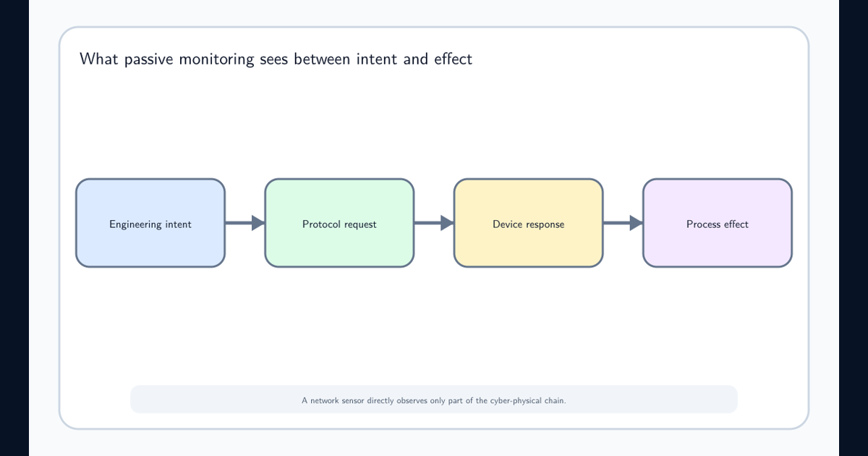Click arrow from Device response to Process effect
The width and height of the screenshot is (868, 456).
[623, 223]
